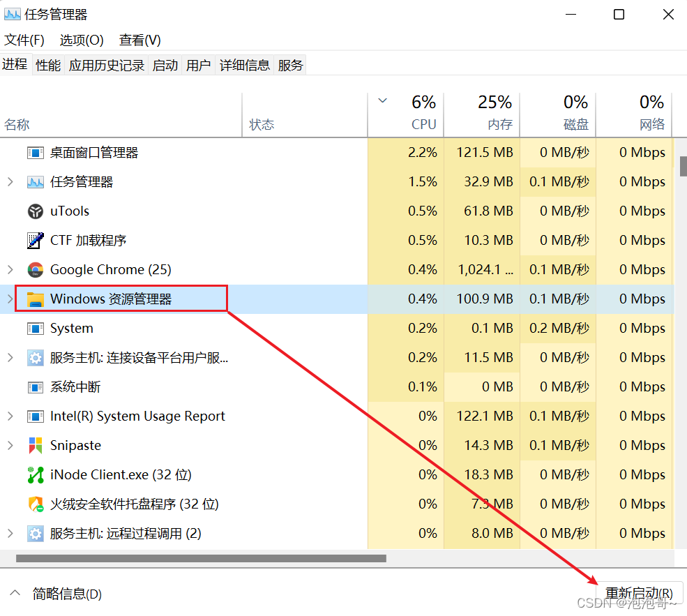Switch to the 服务 tab
This screenshot has width=687, height=616.
point(290,66)
